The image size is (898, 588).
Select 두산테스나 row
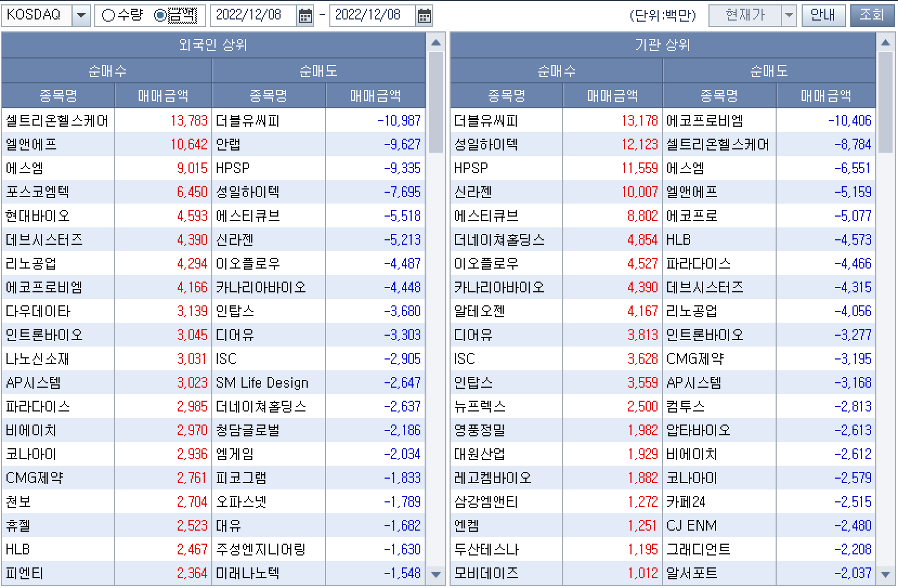tap(506, 550)
